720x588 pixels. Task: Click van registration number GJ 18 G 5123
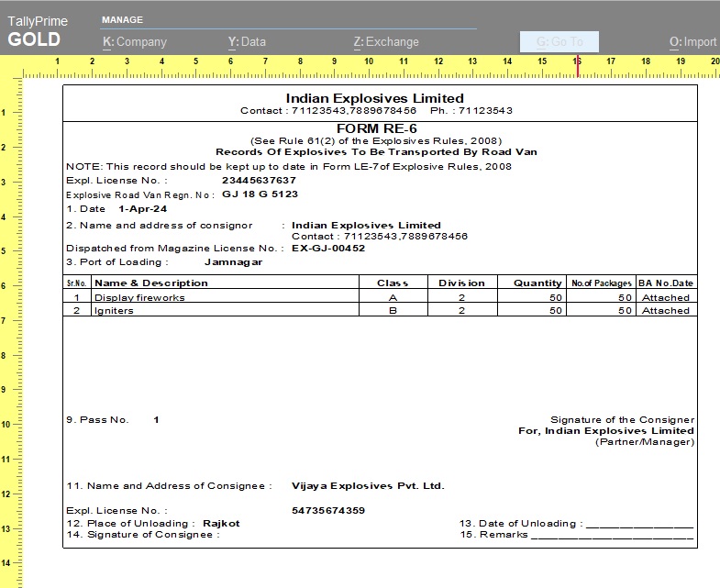[x=260, y=194]
